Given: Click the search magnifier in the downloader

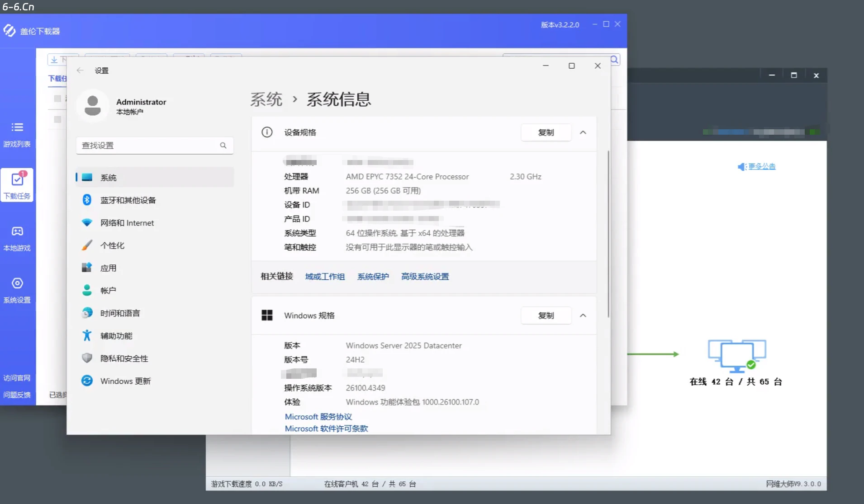Looking at the screenshot, I should coord(613,59).
